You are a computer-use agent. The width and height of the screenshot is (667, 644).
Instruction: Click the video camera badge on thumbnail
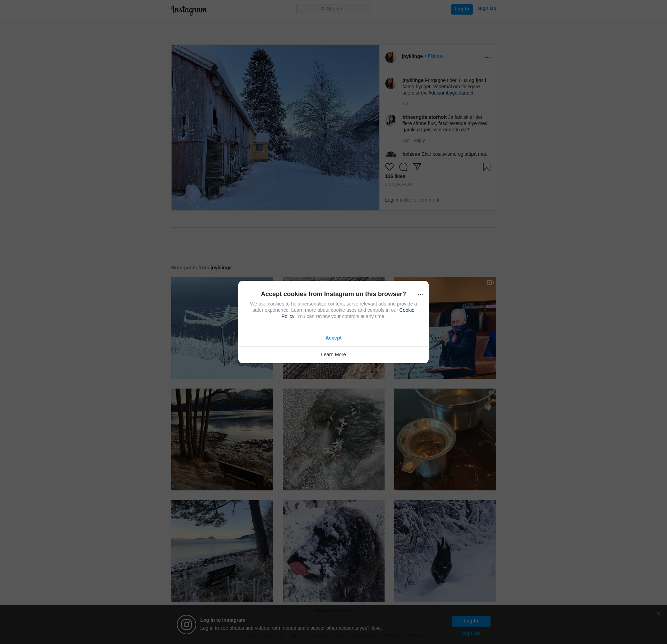pyautogui.click(x=490, y=283)
